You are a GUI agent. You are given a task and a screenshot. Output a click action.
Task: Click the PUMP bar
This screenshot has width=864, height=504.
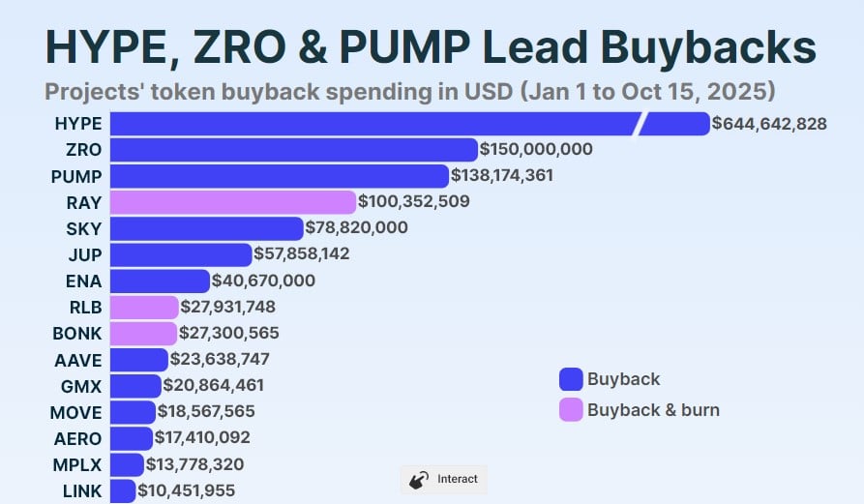[280, 176]
